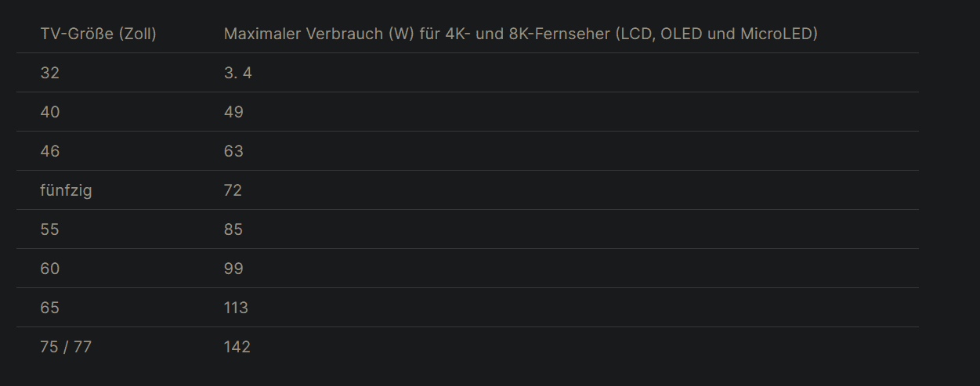Click the value 49 in the table
This screenshot has width=980, height=386.
pyautogui.click(x=233, y=112)
